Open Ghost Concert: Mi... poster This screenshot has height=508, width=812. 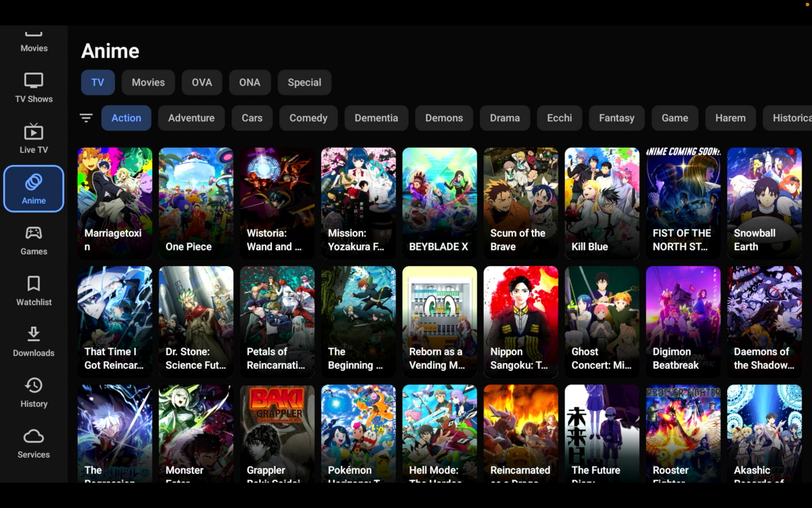coord(602,322)
